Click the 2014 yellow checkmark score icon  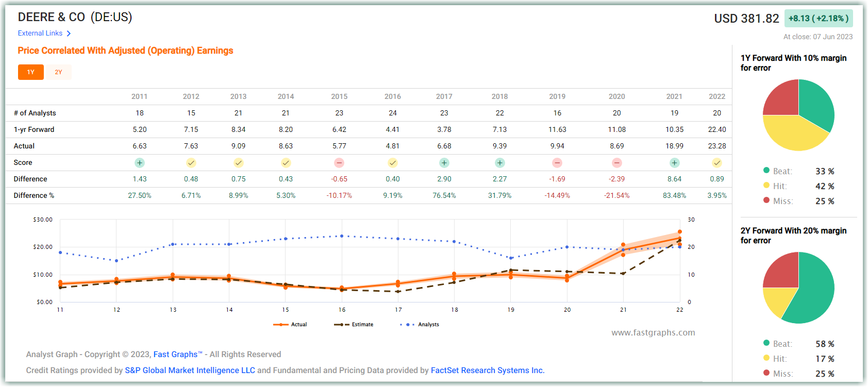click(286, 163)
